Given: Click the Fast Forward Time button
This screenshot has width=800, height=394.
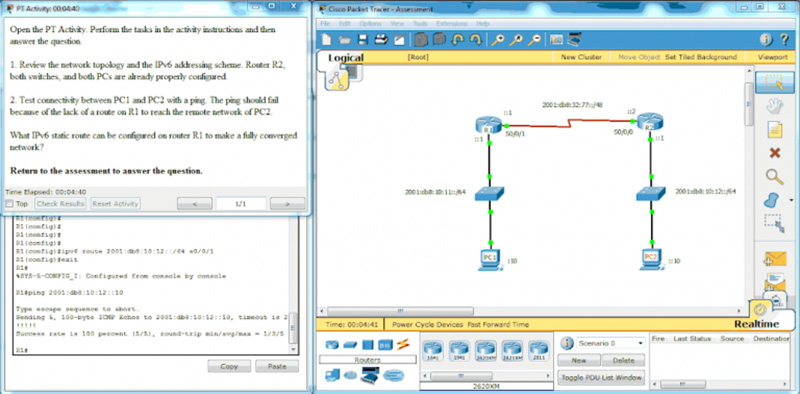Looking at the screenshot, I should point(498,325).
